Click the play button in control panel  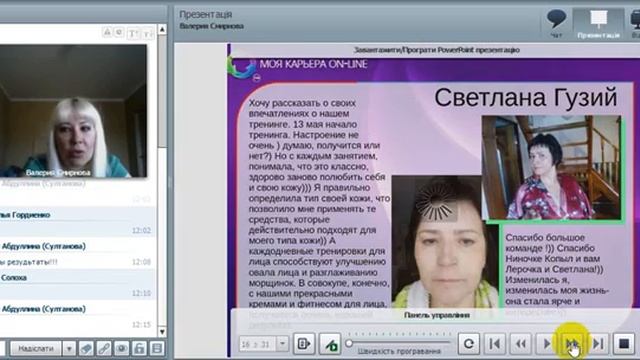[547, 344]
